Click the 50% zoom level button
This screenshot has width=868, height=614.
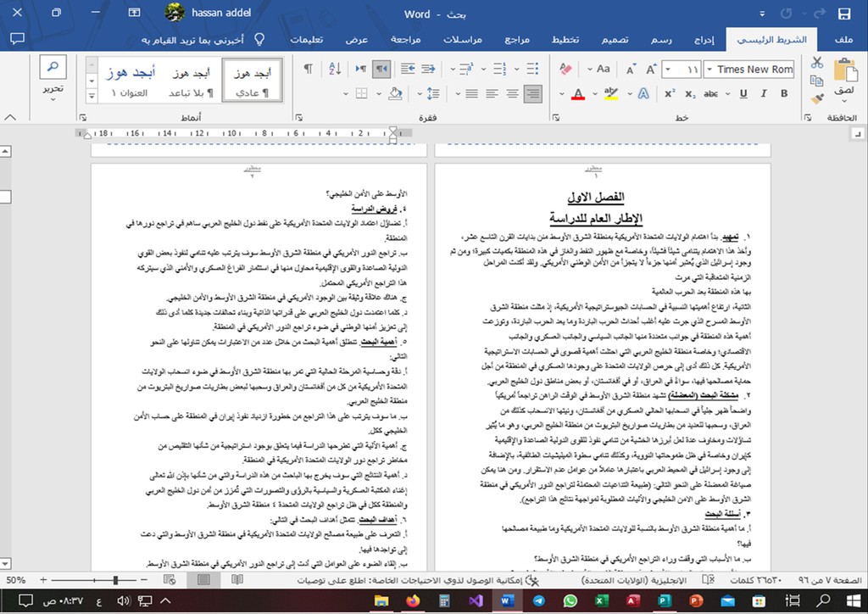tap(16, 580)
